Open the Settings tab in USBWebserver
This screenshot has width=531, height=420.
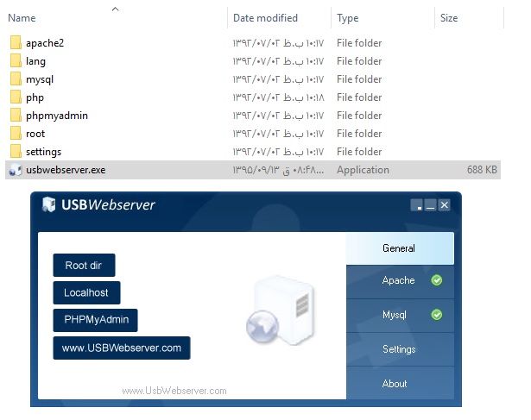[399, 349]
